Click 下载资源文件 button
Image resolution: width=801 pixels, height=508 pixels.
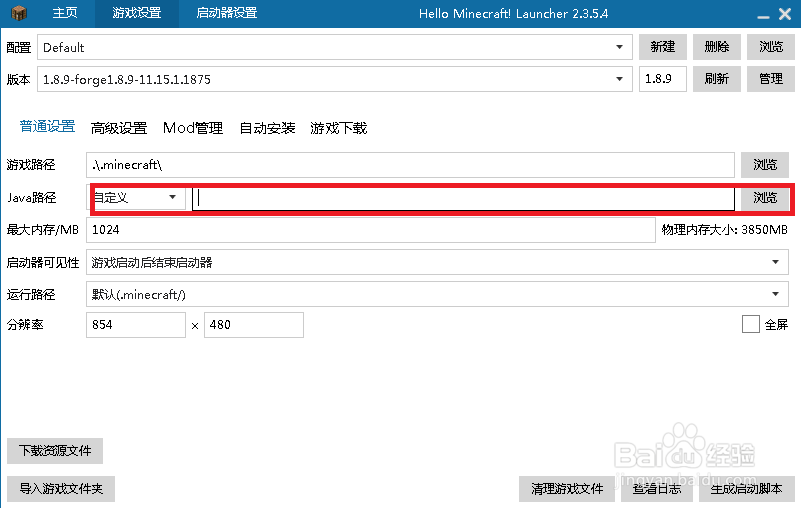[55, 451]
